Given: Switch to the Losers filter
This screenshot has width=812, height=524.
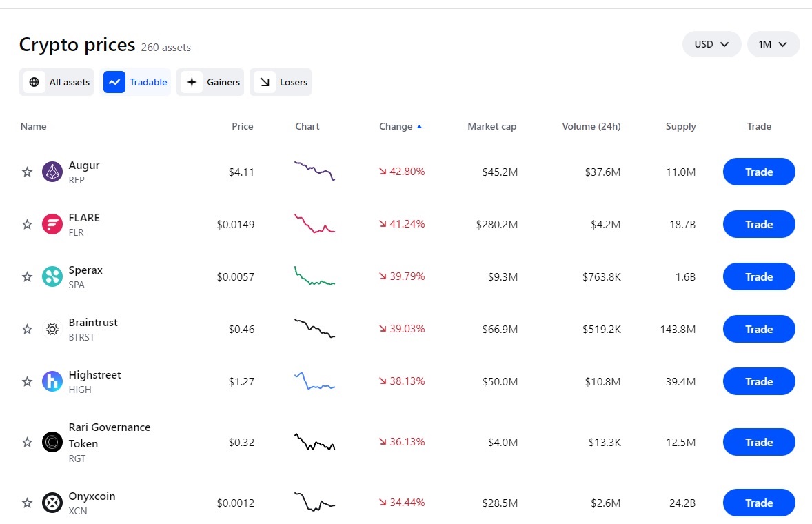Looking at the screenshot, I should [281, 82].
